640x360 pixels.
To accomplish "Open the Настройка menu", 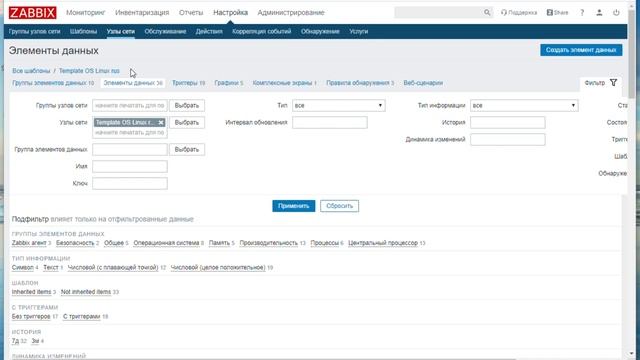I will coord(230,13).
